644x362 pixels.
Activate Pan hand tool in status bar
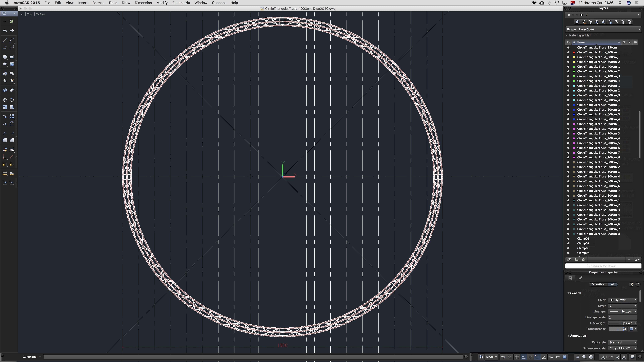click(x=577, y=357)
